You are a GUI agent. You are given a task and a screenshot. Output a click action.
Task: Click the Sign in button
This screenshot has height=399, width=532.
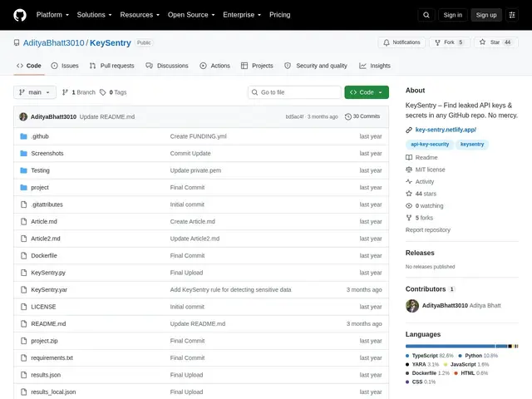(x=452, y=15)
